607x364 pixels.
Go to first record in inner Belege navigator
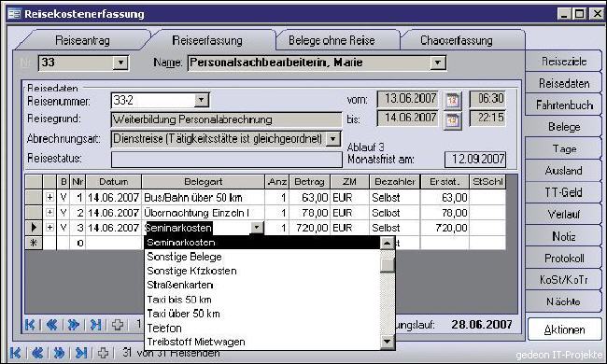(x=30, y=325)
